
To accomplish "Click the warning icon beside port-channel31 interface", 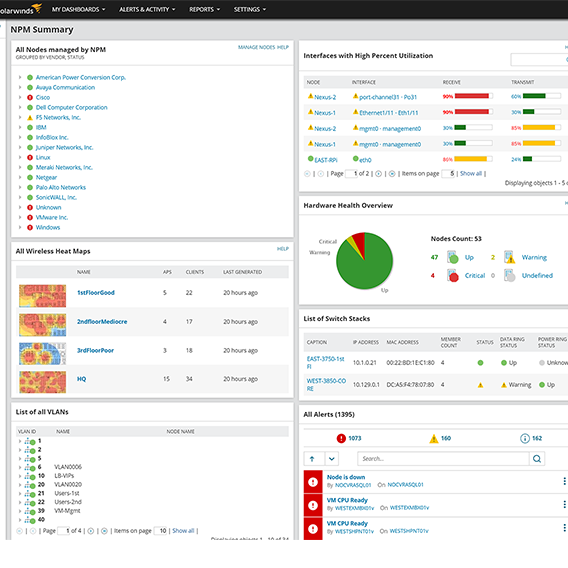I will pos(355,96).
